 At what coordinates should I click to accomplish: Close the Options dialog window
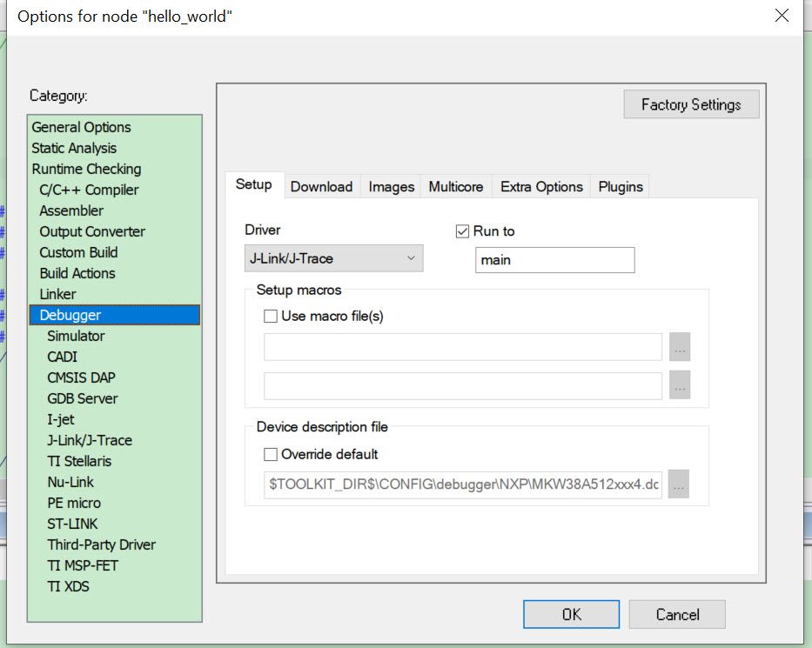point(782,16)
